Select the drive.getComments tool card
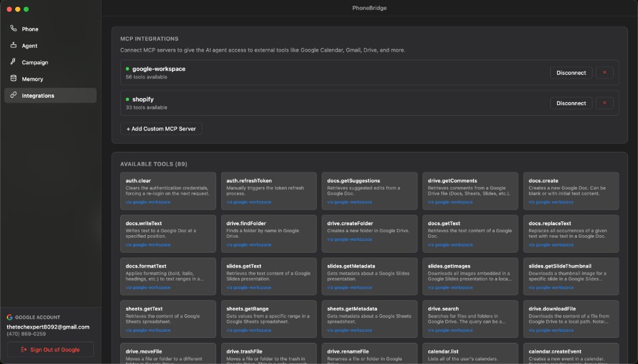Screen dimensions: 638x364 (x=470, y=191)
